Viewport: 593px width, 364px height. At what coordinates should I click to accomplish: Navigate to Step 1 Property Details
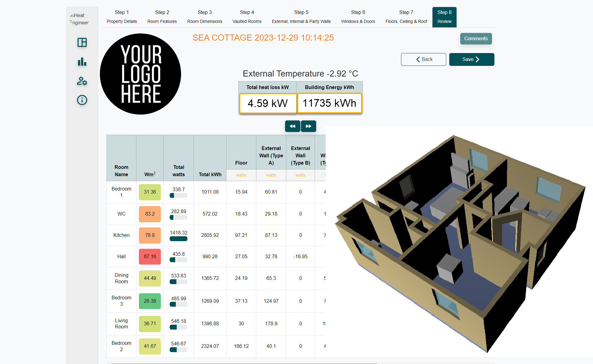coord(122,16)
